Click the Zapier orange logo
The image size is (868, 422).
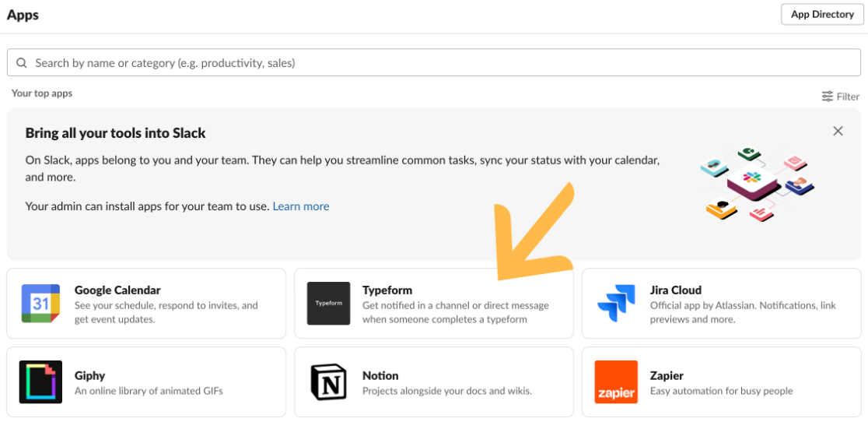616,382
